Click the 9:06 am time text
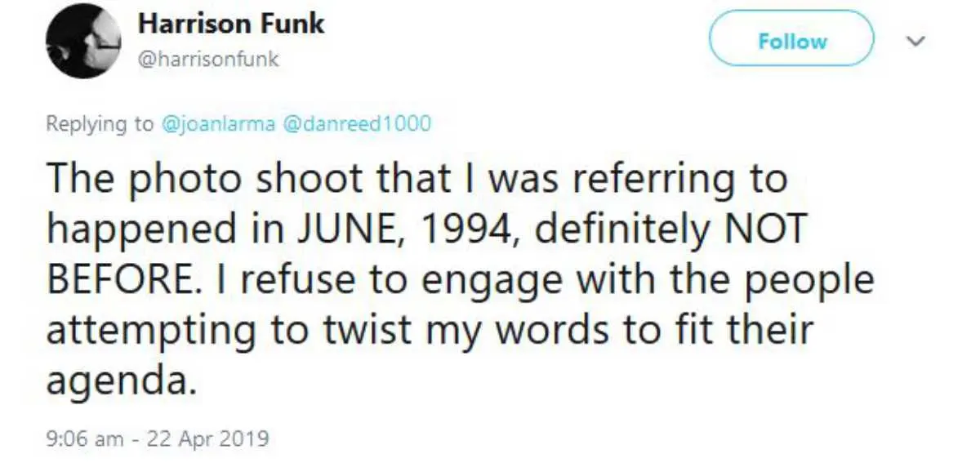 [85, 439]
